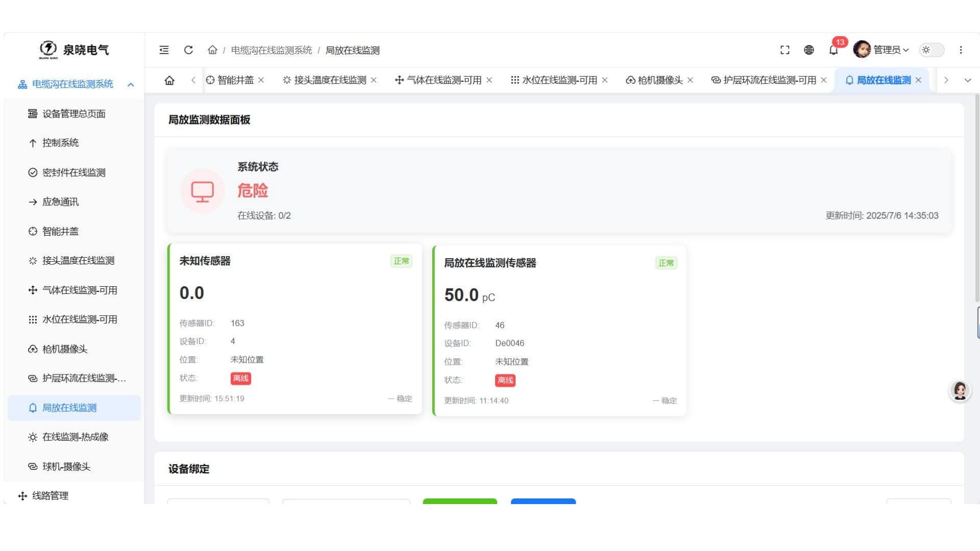Switch to the 气体在线监测-可用 tab
This screenshot has height=551, width=980.
pos(438,80)
